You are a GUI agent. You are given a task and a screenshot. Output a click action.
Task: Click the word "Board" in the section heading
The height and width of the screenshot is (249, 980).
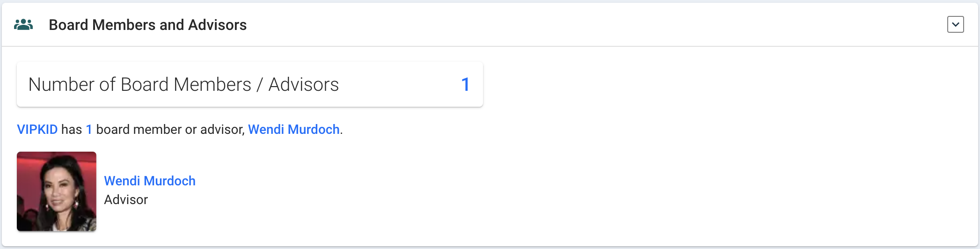point(68,25)
